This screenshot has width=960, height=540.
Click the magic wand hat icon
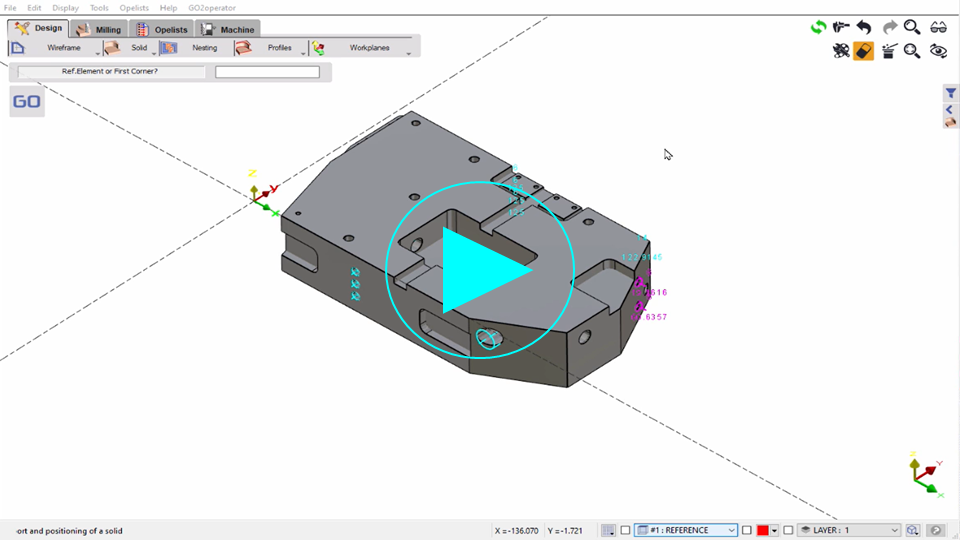(x=888, y=51)
